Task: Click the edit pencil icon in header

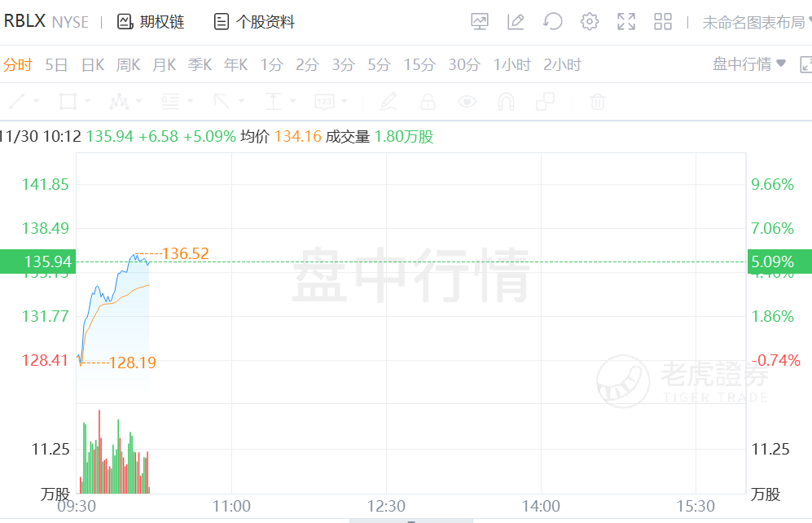Action: pos(516,22)
